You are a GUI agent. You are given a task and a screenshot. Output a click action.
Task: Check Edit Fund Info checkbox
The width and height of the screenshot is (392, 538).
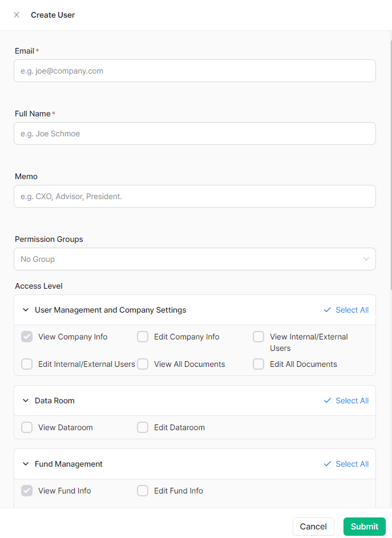[143, 491]
